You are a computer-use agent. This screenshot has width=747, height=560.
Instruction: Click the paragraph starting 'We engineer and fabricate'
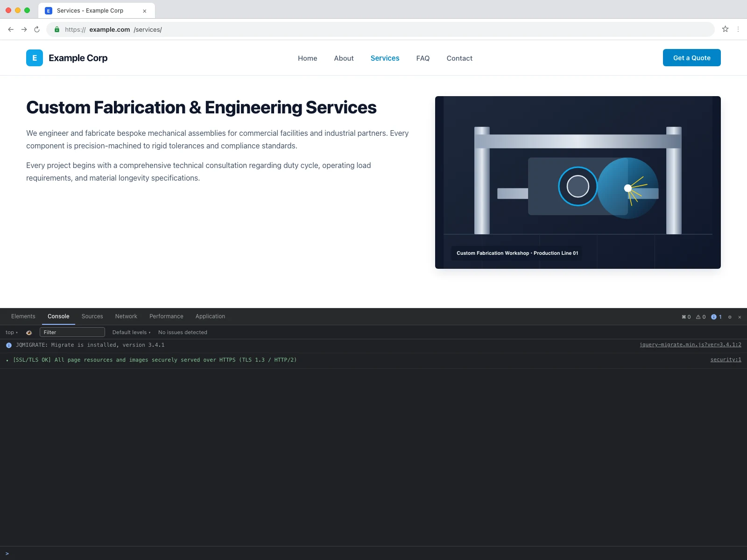[218, 140]
